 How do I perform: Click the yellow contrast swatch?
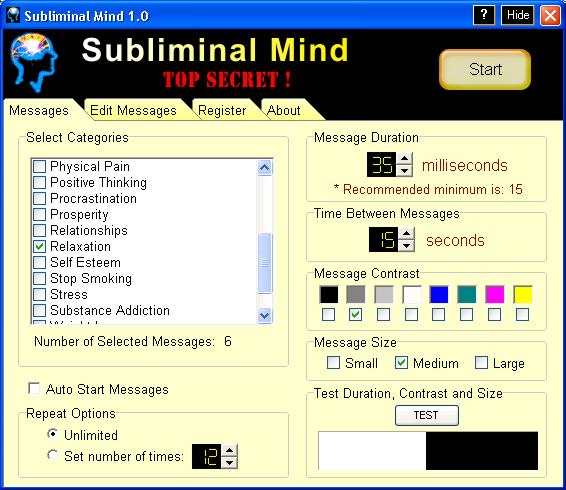(x=523, y=294)
